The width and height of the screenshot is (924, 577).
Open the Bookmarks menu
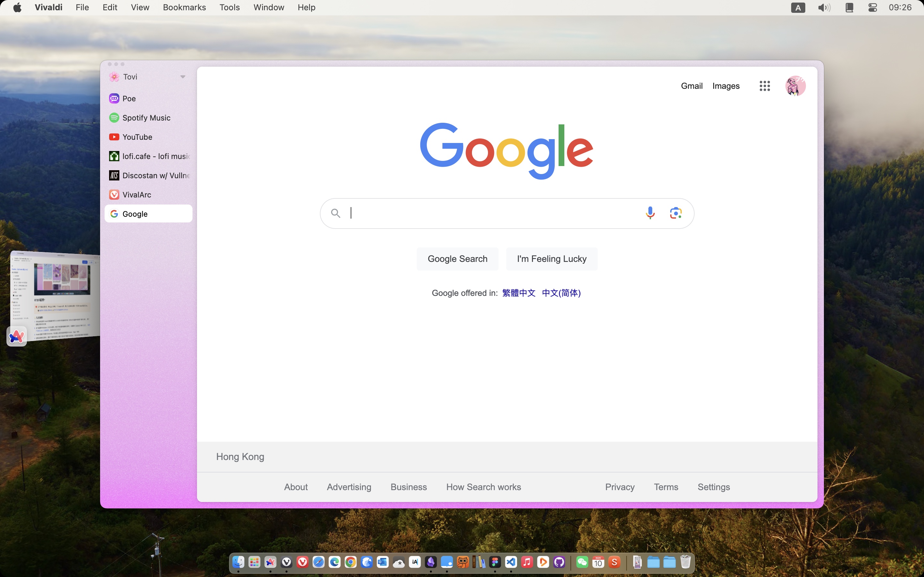coord(184,7)
